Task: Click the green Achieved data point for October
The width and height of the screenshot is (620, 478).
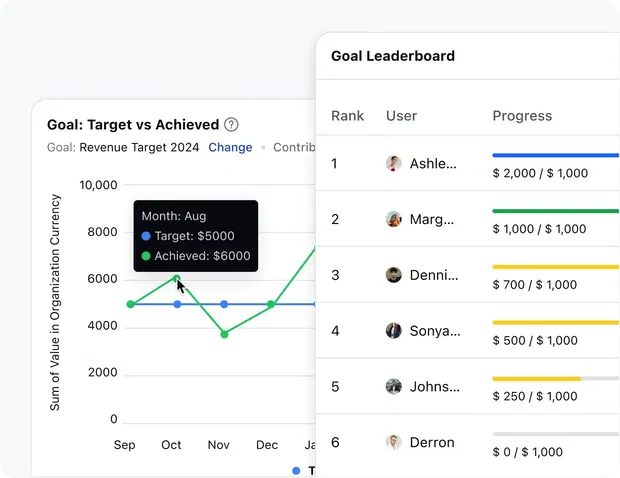Action: pos(177,279)
